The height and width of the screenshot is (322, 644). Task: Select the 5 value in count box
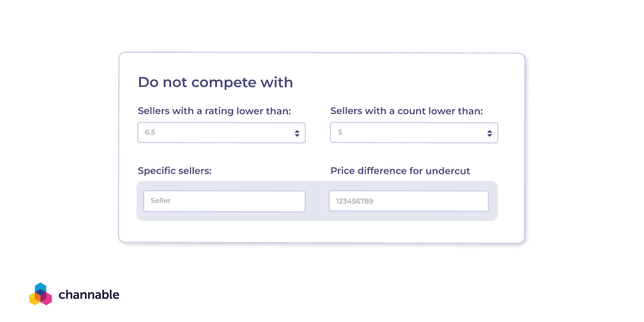340,133
